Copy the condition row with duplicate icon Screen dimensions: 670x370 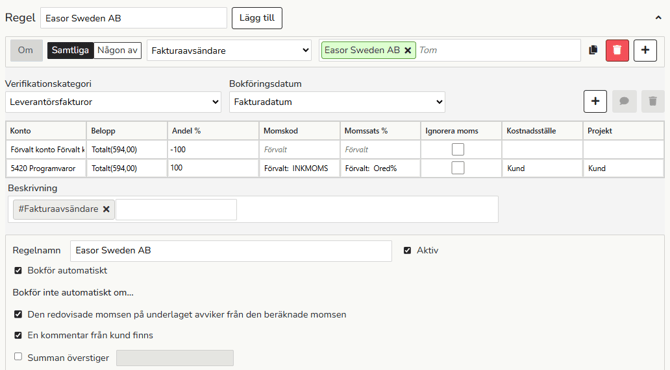click(x=593, y=50)
